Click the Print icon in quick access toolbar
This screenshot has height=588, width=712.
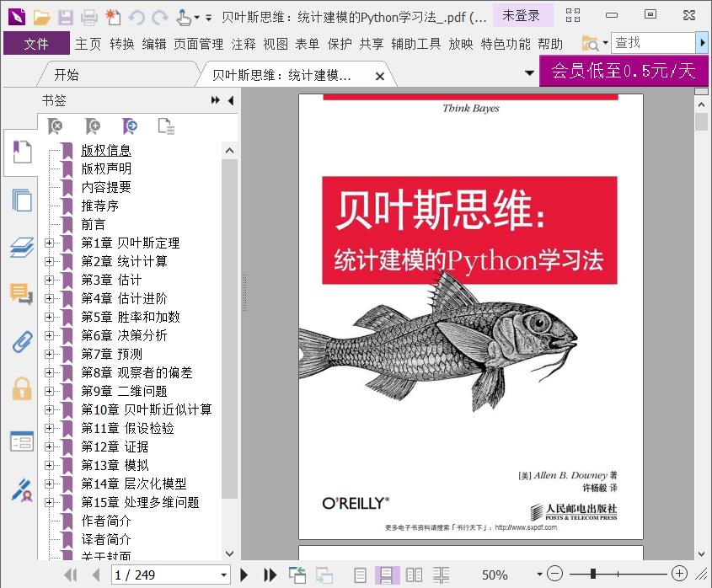89,17
